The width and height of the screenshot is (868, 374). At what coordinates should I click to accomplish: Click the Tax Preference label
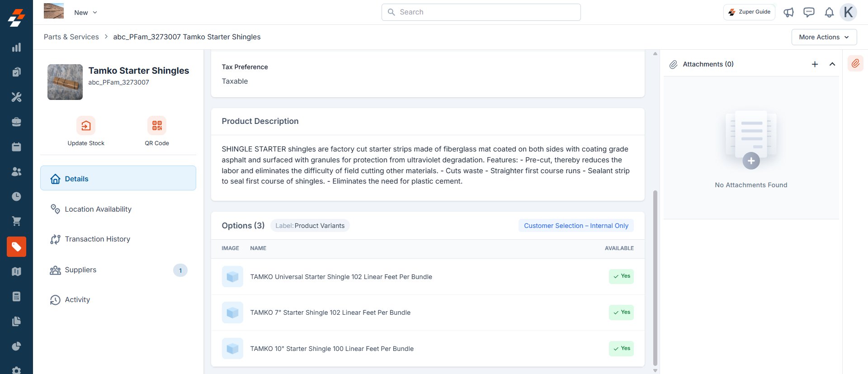coord(245,67)
